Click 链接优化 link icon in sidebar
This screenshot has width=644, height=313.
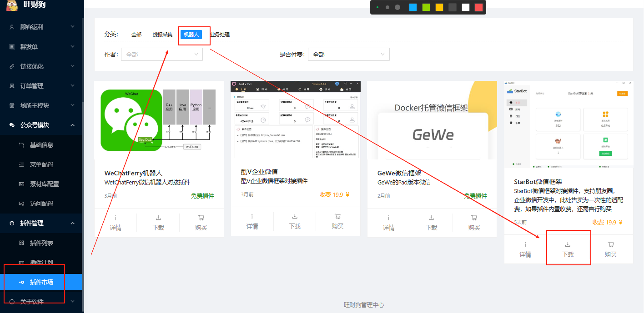tap(12, 66)
